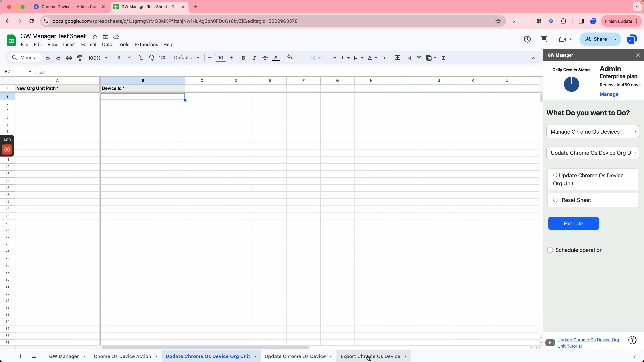The image size is (644, 362).
Task: Switch to Export Chrome Os Device sheet tab
Action: 370,356
